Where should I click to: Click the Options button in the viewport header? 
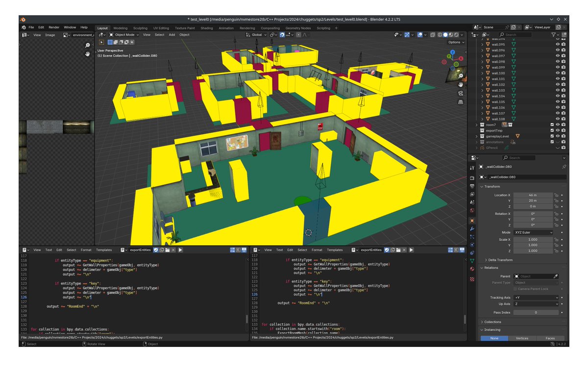pyautogui.click(x=454, y=42)
